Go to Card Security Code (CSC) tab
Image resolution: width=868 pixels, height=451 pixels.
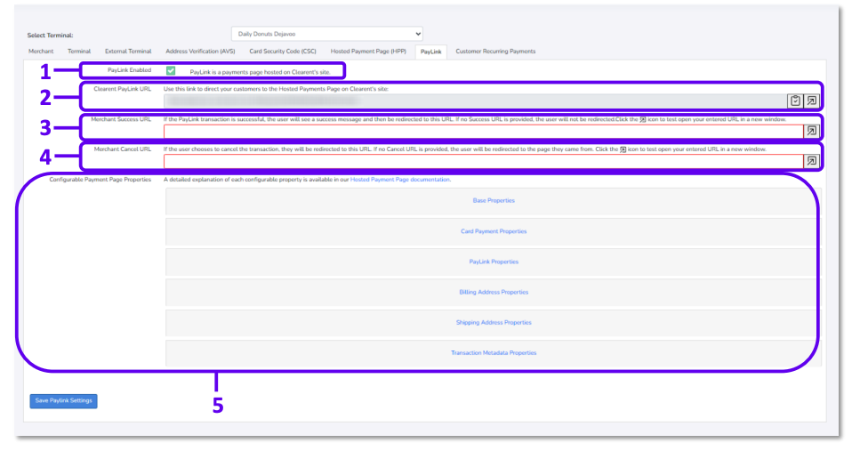(283, 51)
